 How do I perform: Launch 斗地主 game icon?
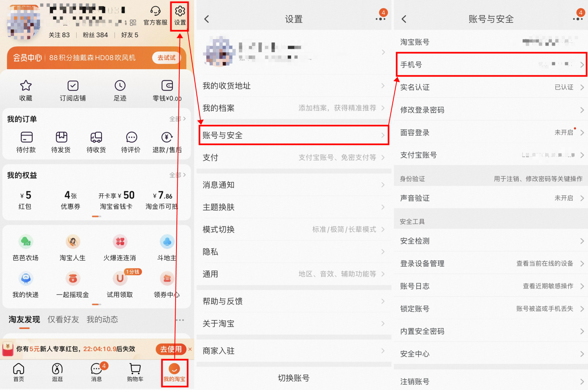tap(167, 242)
